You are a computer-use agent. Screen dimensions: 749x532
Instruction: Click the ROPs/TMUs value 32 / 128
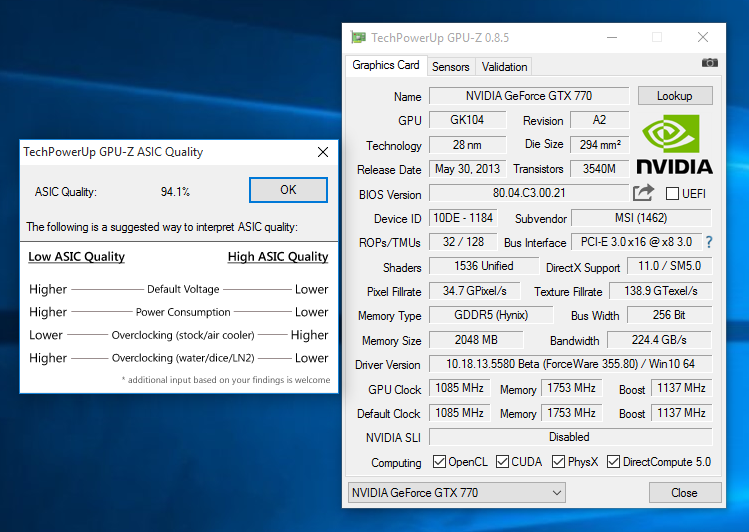(x=463, y=242)
